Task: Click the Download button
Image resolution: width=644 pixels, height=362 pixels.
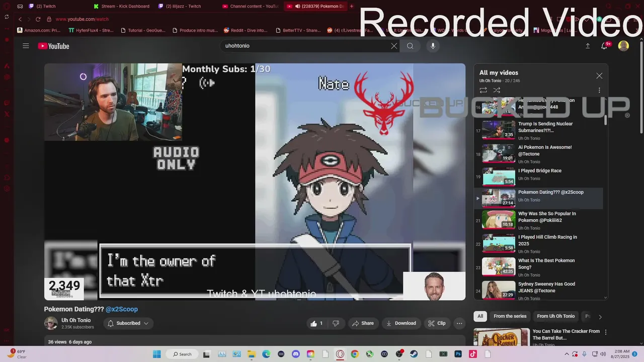Action: click(401, 323)
